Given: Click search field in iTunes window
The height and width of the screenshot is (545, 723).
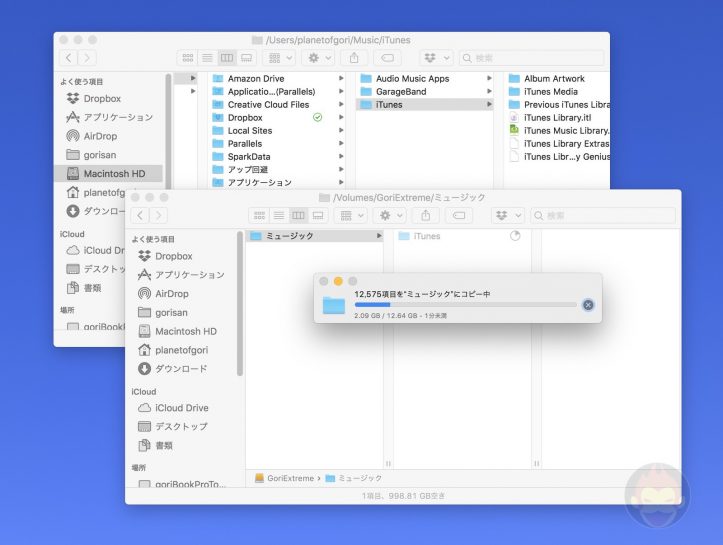Looking at the screenshot, I should 531,58.
